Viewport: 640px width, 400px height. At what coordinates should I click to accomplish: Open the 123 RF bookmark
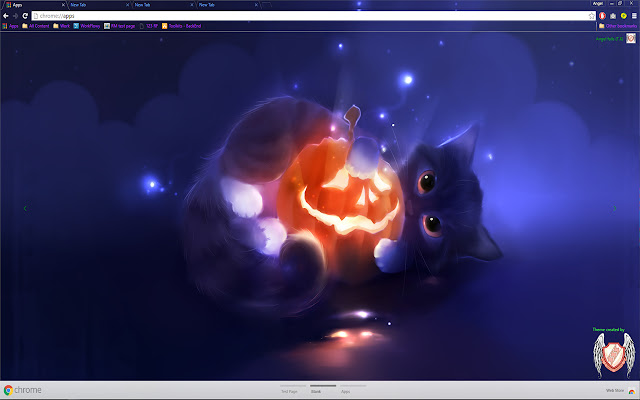click(x=149, y=26)
